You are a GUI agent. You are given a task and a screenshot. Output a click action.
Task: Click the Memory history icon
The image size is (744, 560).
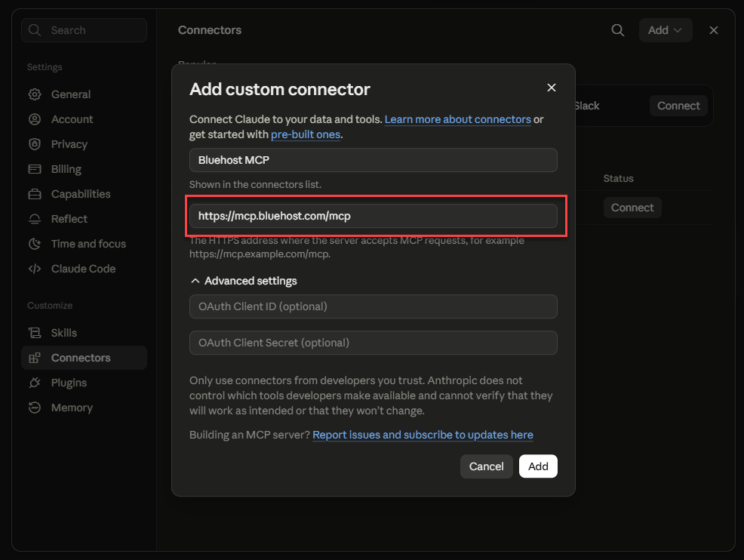click(x=35, y=408)
